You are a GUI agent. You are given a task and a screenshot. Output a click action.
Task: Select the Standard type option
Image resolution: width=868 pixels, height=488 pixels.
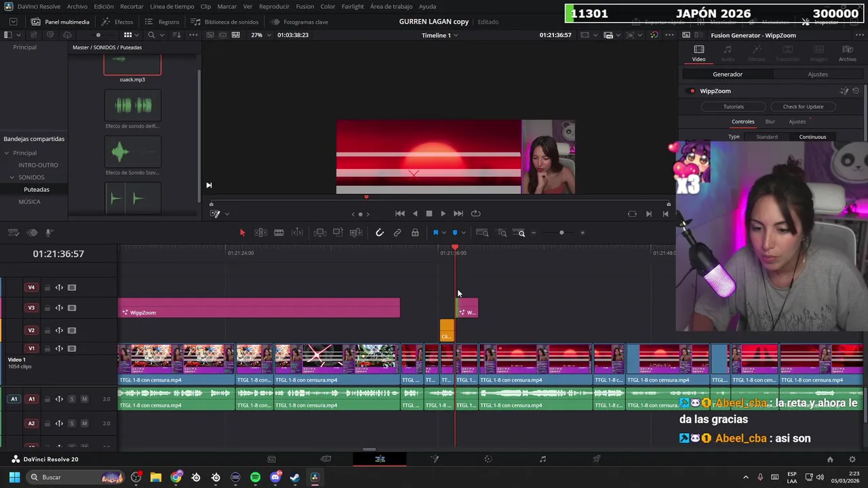click(x=767, y=137)
